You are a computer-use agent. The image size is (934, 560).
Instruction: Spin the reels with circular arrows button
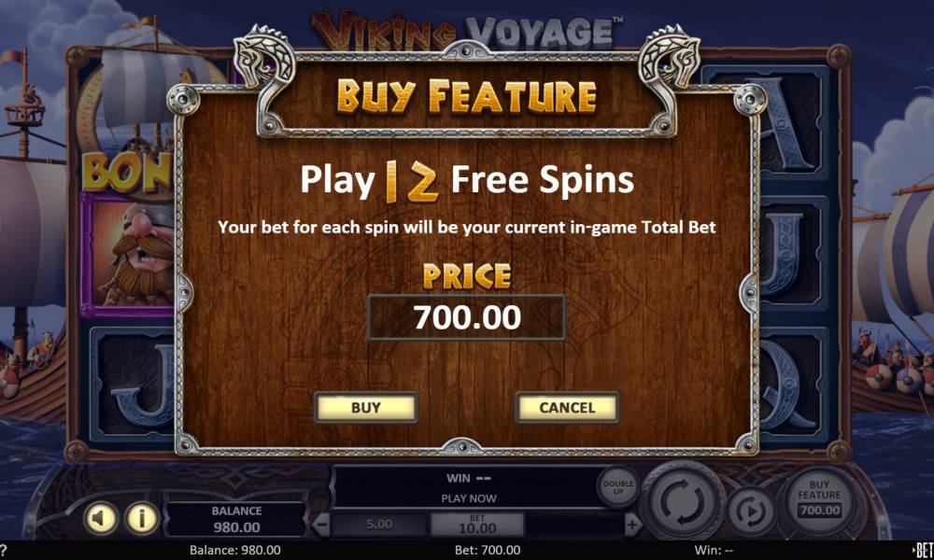point(683,501)
